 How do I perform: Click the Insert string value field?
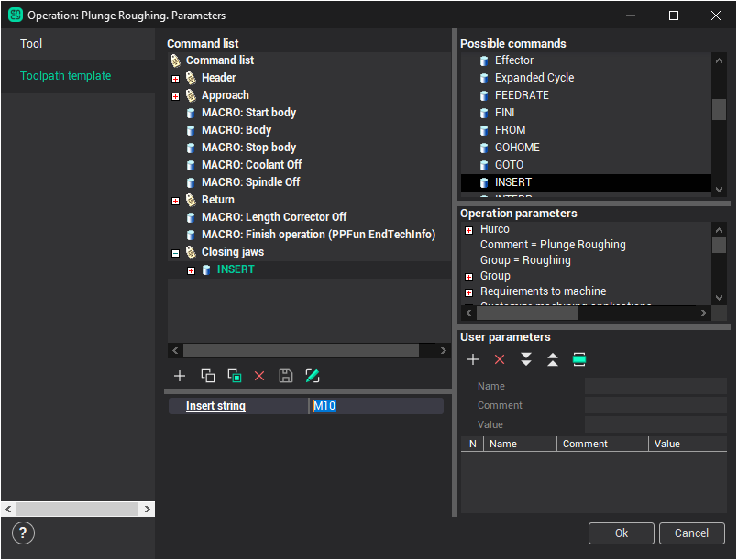(x=376, y=406)
